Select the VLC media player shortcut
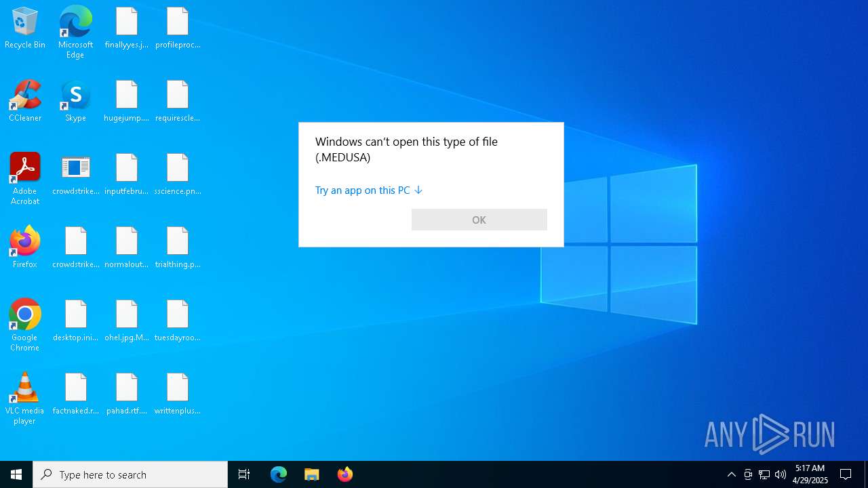 tap(25, 399)
